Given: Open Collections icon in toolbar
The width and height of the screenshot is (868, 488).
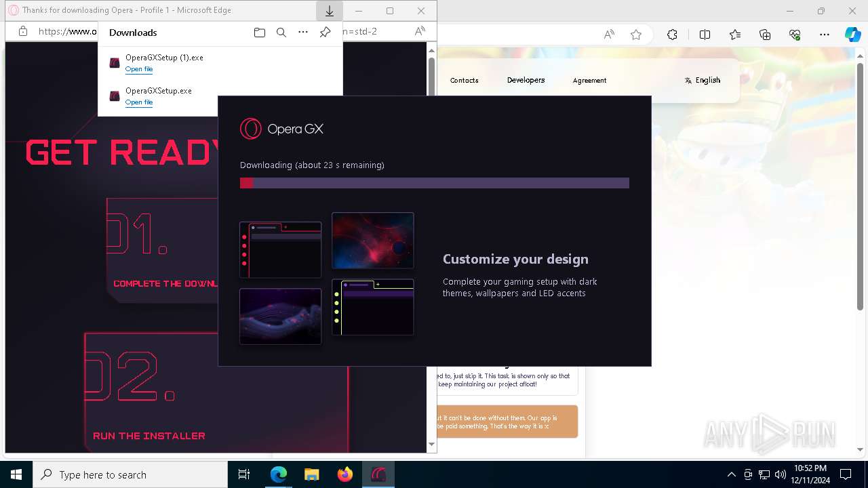Looking at the screenshot, I should coord(765,35).
